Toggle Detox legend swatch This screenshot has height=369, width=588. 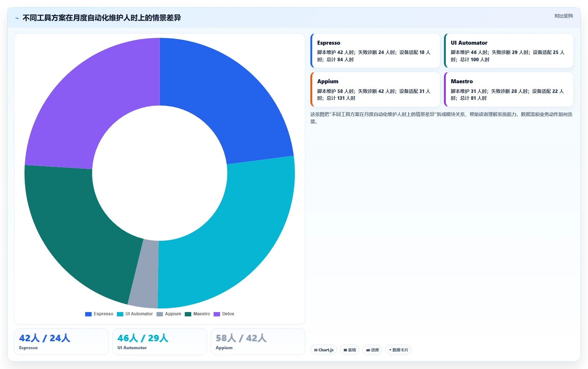click(217, 314)
